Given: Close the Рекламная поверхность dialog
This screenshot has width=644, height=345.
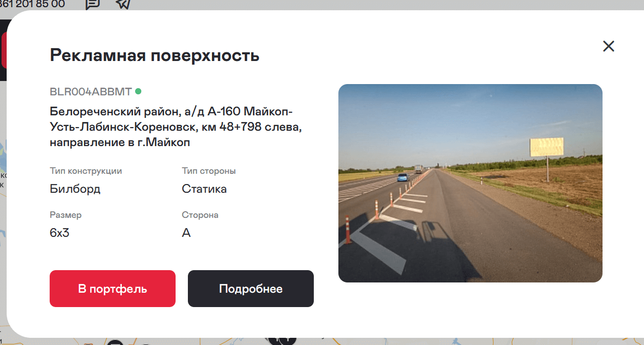Looking at the screenshot, I should (608, 46).
